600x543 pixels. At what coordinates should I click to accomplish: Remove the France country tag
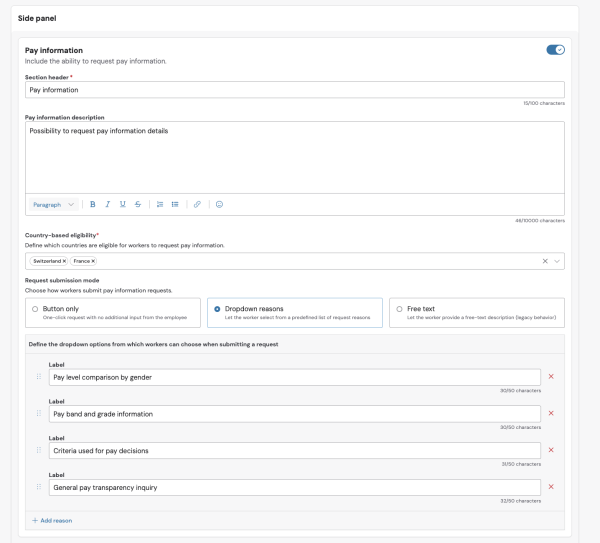point(93,261)
